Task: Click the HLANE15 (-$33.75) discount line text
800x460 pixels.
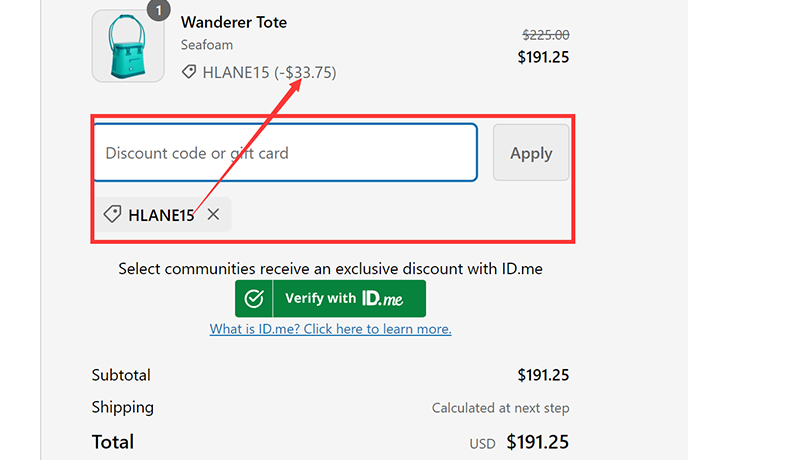Action: coord(269,72)
